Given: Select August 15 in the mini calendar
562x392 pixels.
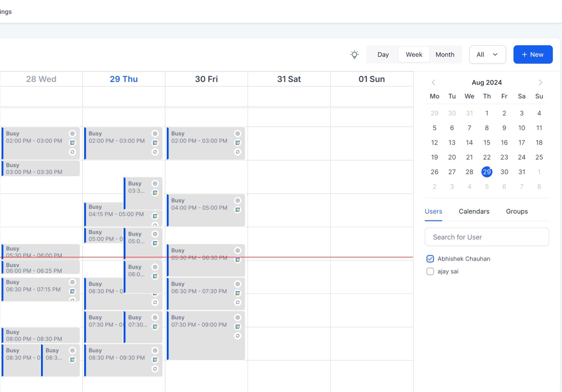Looking at the screenshot, I should 487,142.
